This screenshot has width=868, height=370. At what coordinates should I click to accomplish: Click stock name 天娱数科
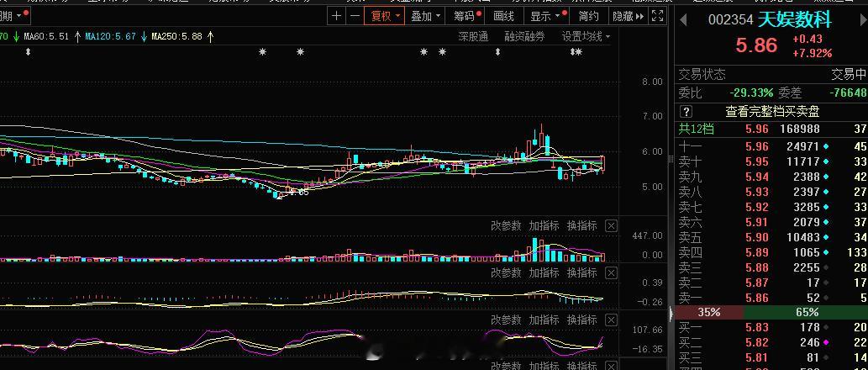(794, 20)
